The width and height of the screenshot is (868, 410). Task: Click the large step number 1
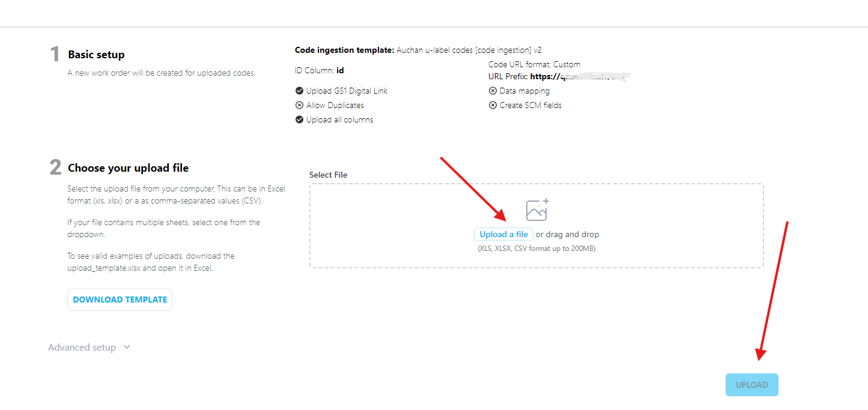pyautogui.click(x=55, y=55)
